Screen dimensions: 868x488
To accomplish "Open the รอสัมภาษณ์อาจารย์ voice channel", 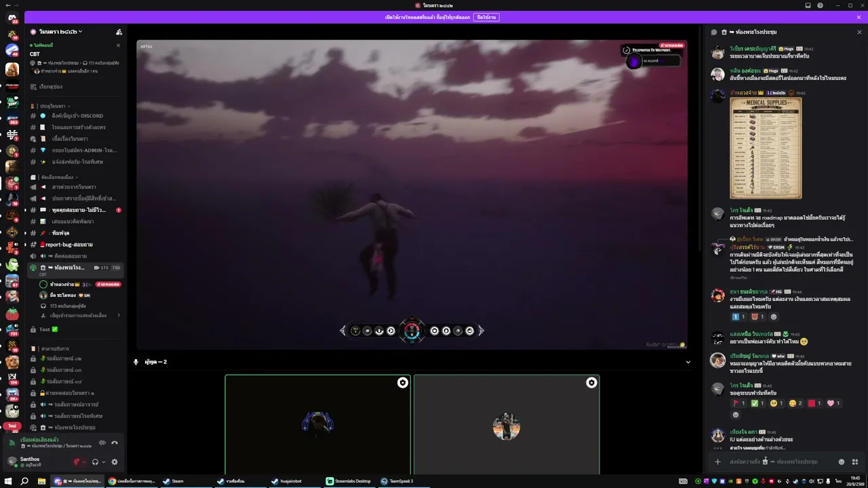I will tap(75, 405).
